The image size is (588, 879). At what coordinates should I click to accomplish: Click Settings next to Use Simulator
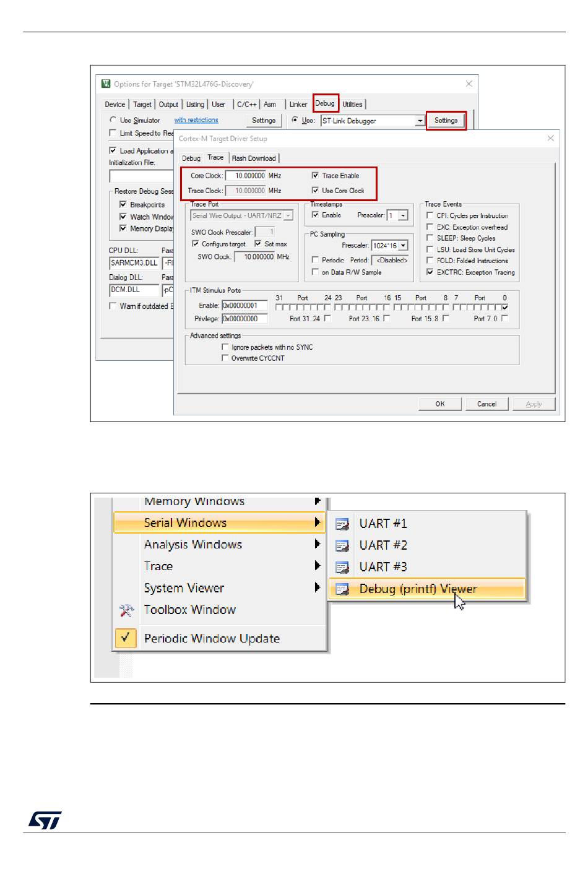[264, 120]
